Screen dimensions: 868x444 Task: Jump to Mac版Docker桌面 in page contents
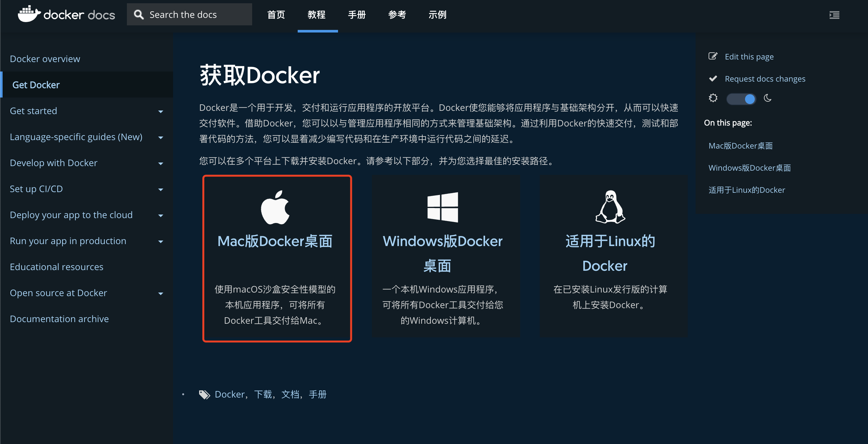(x=740, y=146)
